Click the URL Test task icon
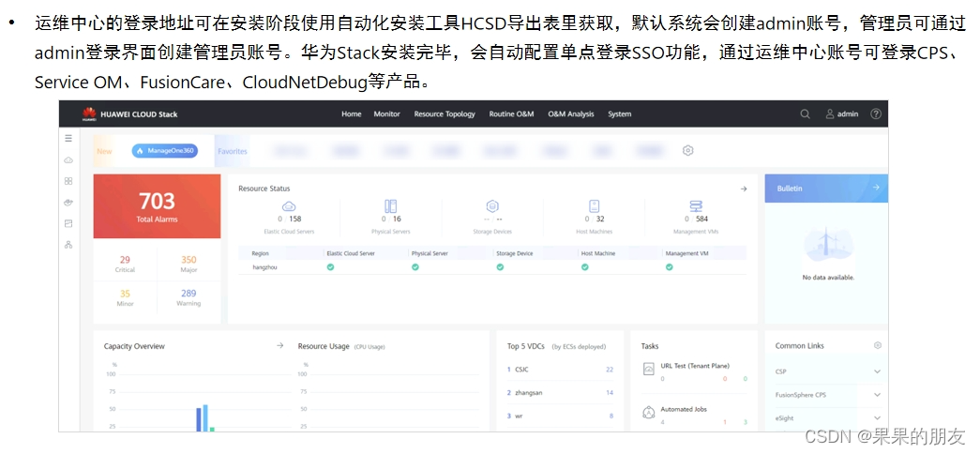This screenshot has height=454, width=980. (649, 370)
